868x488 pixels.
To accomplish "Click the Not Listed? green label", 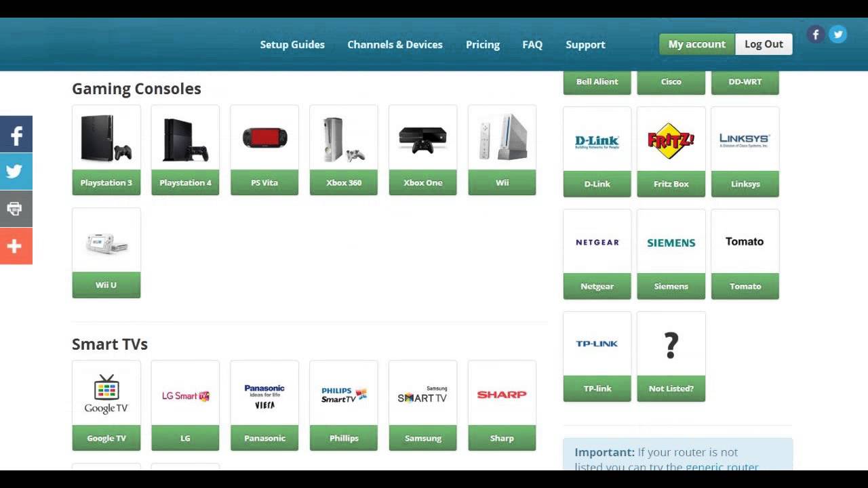I will [671, 388].
